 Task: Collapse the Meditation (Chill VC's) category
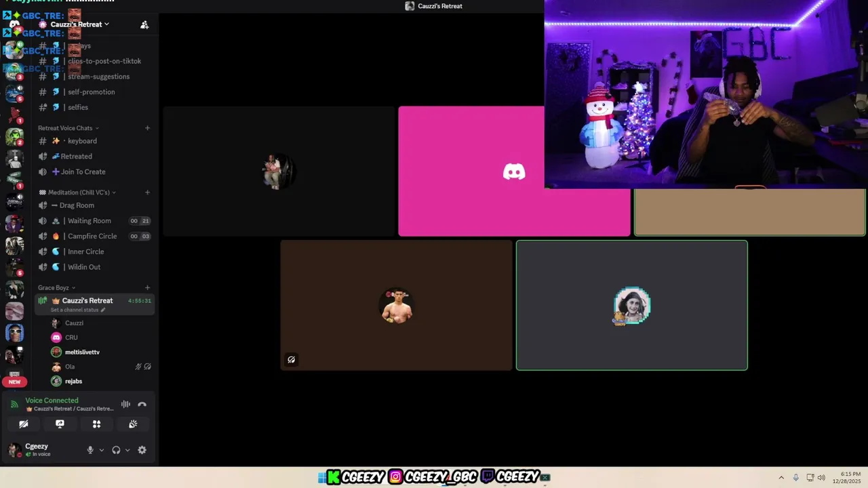pos(77,192)
